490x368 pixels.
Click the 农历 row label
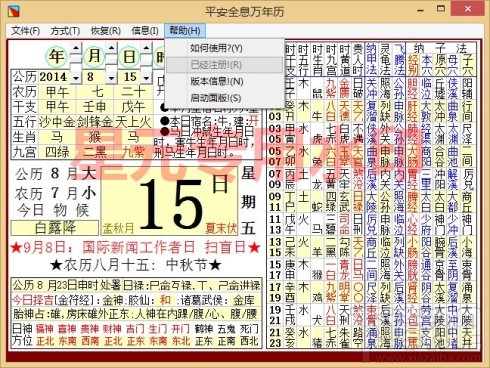click(25, 92)
